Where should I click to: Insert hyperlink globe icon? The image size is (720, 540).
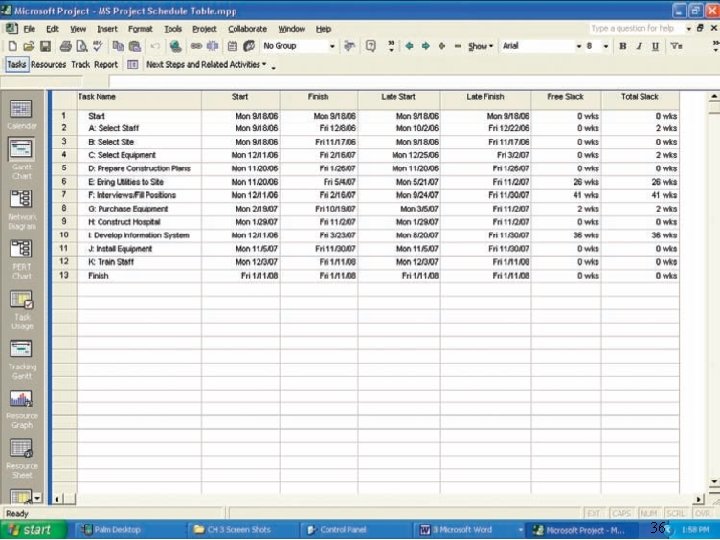click(175, 46)
